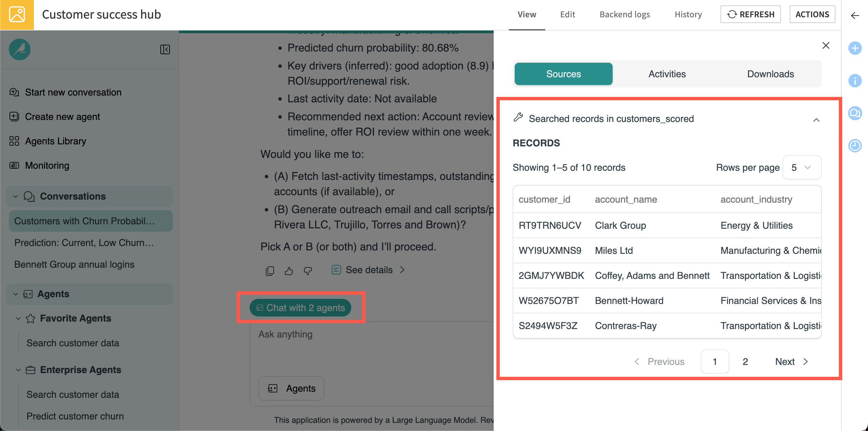The width and height of the screenshot is (868, 431).
Task: Collapse the Searched records in customers_scored section
Action: click(x=817, y=119)
